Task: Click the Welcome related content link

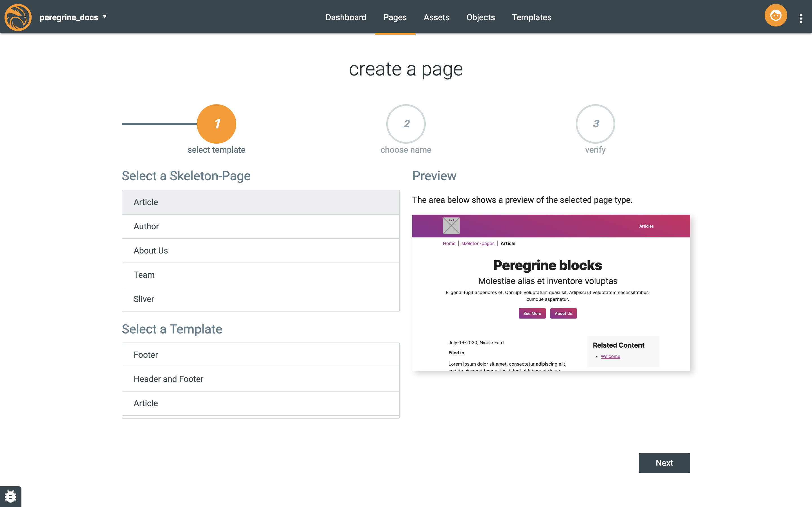Action: pos(610,356)
